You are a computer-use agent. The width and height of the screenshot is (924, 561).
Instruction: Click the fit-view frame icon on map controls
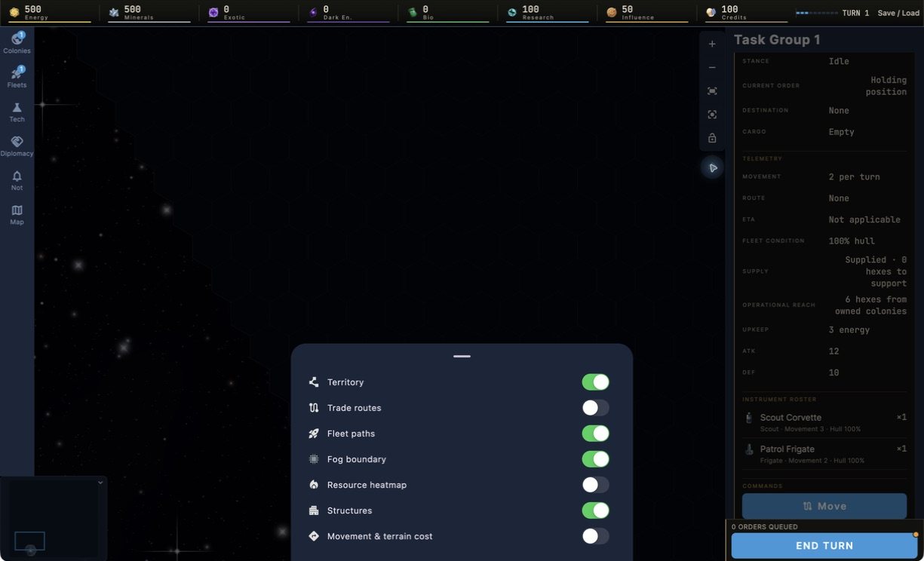[x=712, y=90]
